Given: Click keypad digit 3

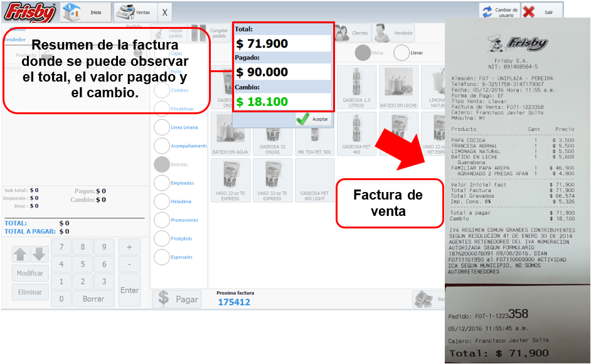Looking at the screenshot, I should [x=104, y=281].
